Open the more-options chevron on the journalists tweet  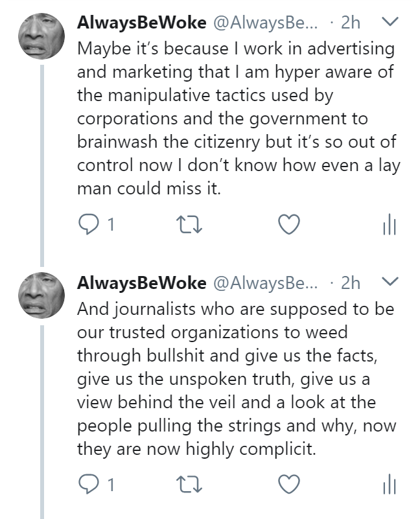click(390, 283)
